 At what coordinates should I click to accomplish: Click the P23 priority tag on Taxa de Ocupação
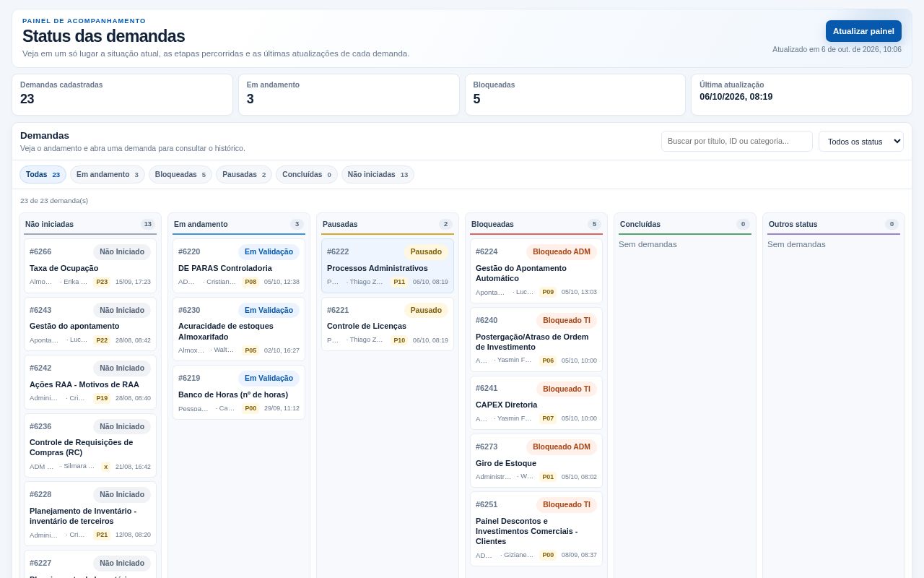point(102,282)
